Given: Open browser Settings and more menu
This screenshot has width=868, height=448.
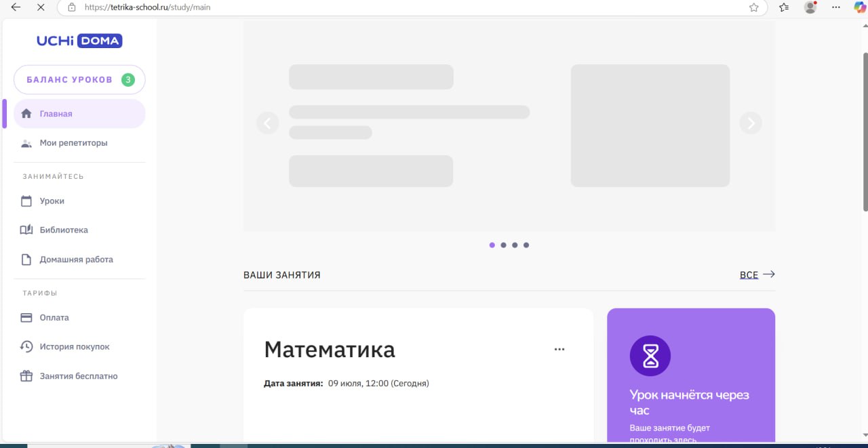Looking at the screenshot, I should pyautogui.click(x=835, y=7).
